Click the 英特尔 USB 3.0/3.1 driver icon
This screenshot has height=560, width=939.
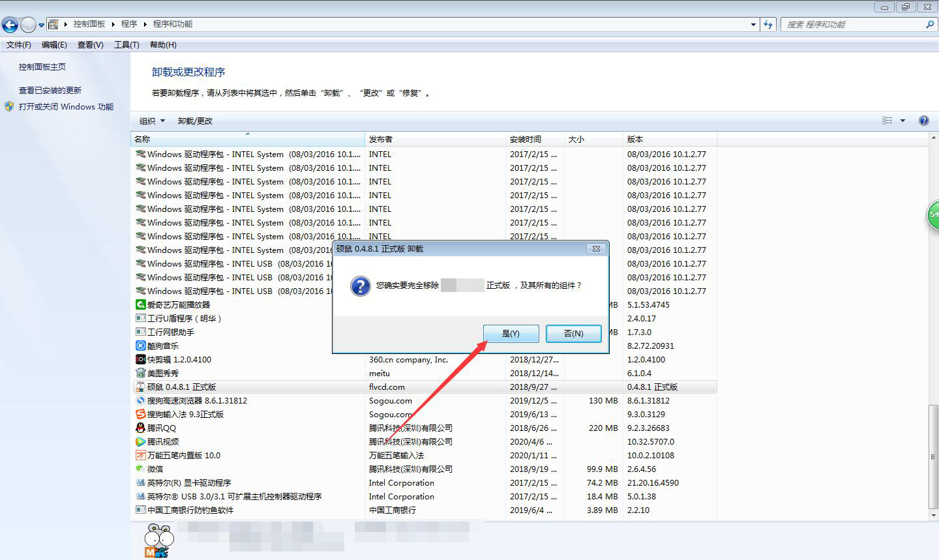[x=140, y=497]
